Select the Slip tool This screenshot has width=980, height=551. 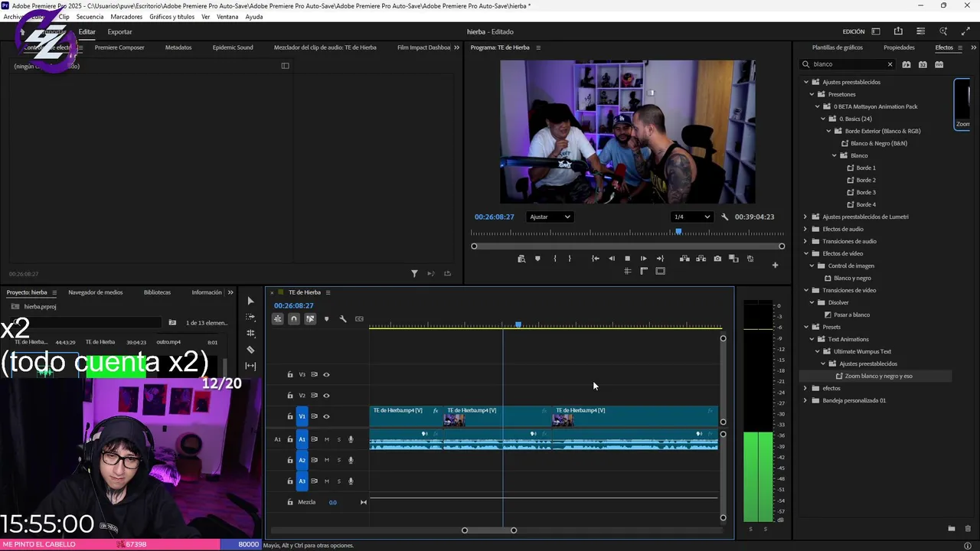point(250,366)
